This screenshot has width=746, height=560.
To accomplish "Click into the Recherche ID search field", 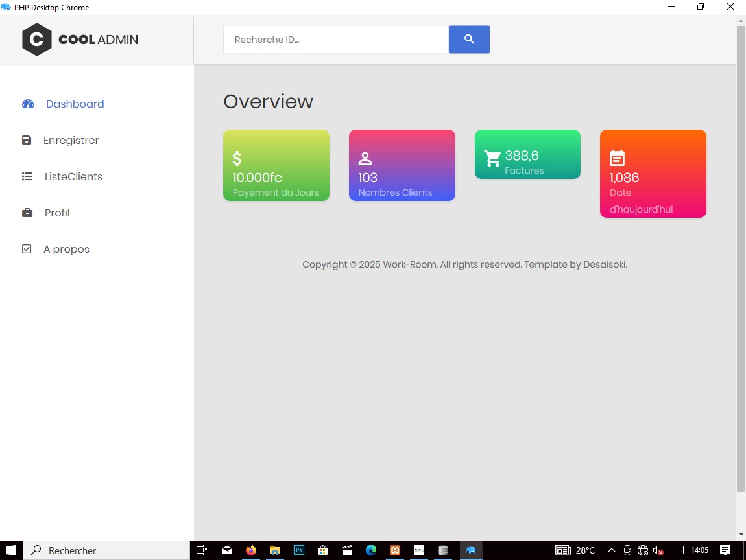I will click(x=335, y=40).
